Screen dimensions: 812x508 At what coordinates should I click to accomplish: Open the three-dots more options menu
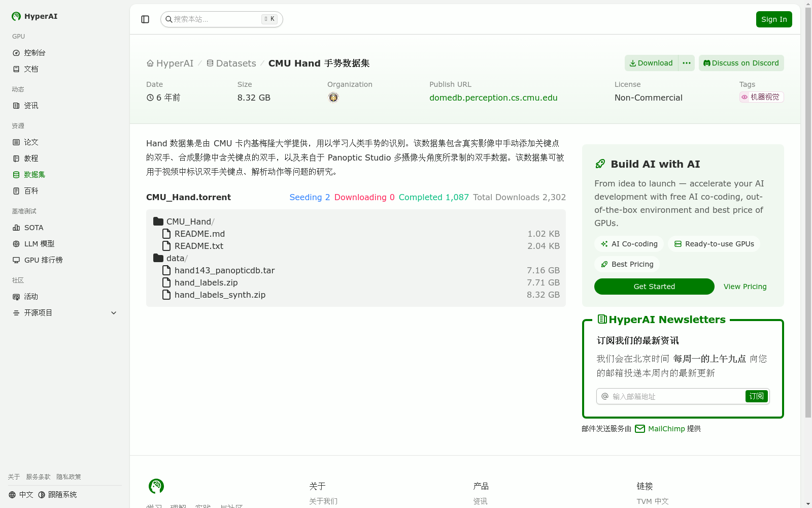pyautogui.click(x=687, y=63)
